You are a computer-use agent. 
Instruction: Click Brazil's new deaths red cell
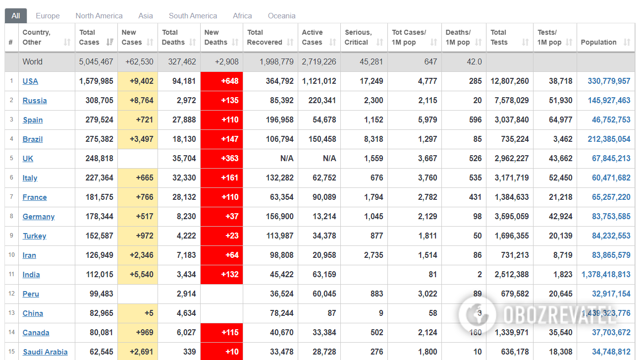221,139
